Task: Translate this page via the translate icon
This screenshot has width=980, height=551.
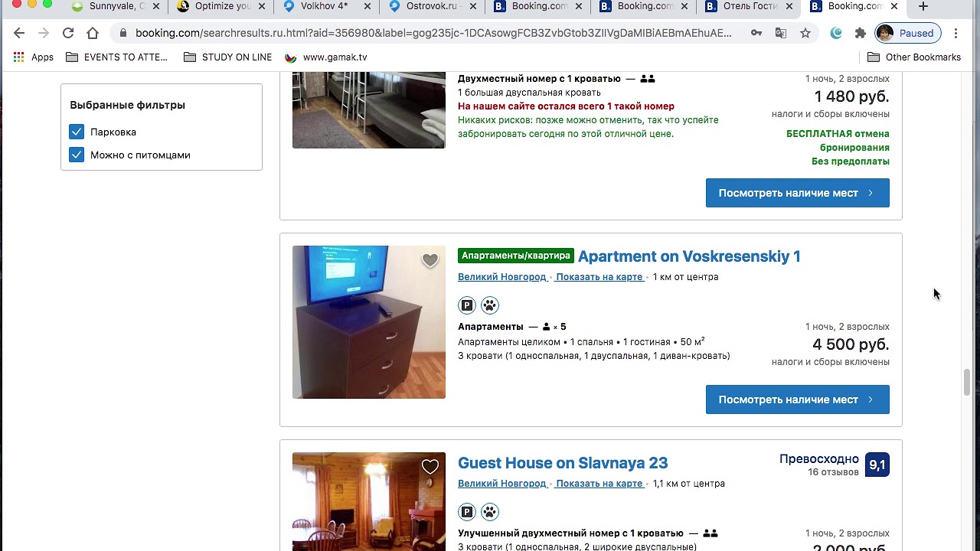Action: (781, 33)
